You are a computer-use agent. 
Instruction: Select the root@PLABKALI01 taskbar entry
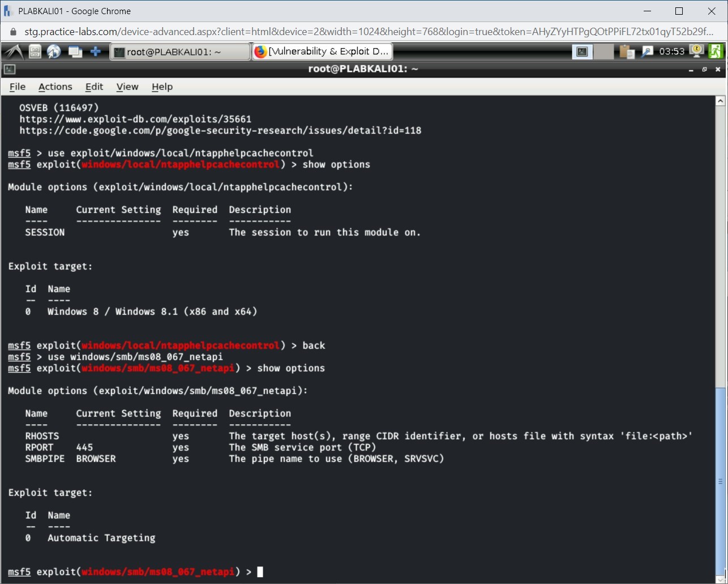click(x=179, y=51)
